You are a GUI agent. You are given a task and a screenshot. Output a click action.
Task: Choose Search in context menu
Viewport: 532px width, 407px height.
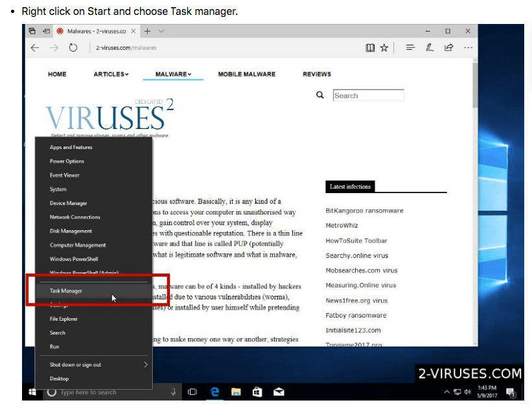94,332
